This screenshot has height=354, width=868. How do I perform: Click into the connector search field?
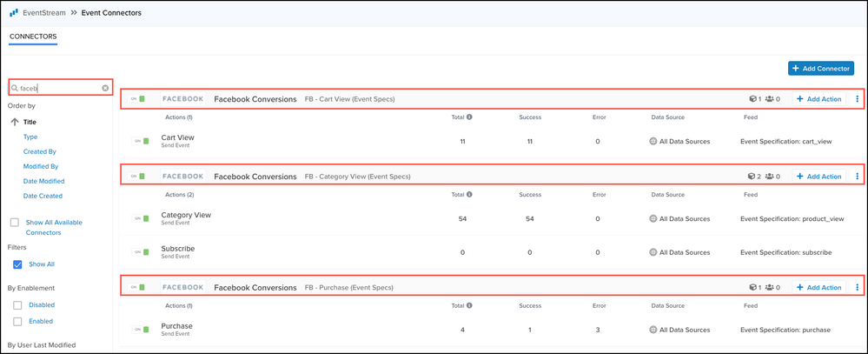click(x=57, y=88)
